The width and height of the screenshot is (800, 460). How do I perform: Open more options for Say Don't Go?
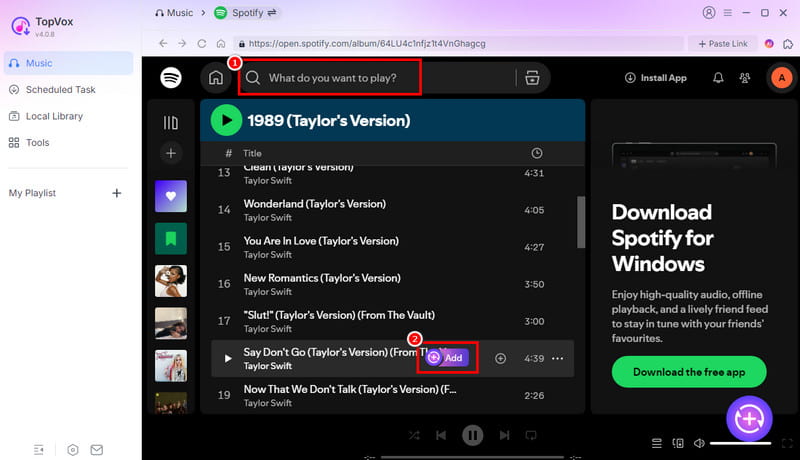point(558,359)
